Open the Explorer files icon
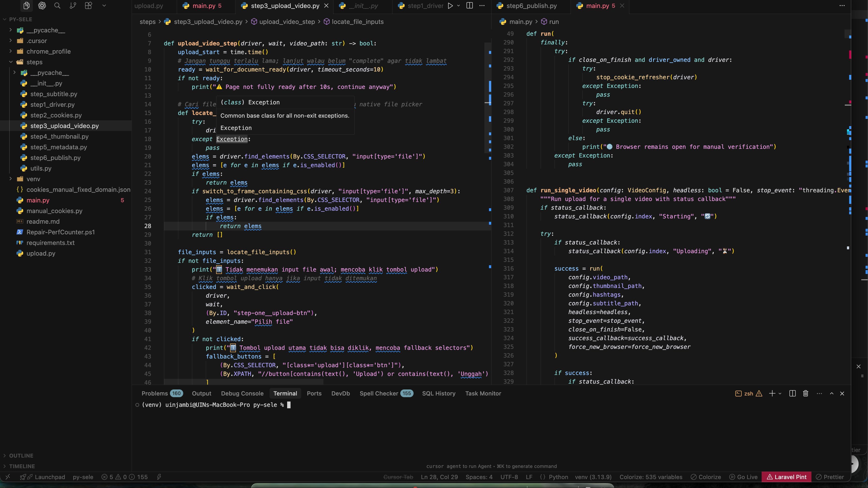Viewport: 868px width, 488px height. [26, 6]
